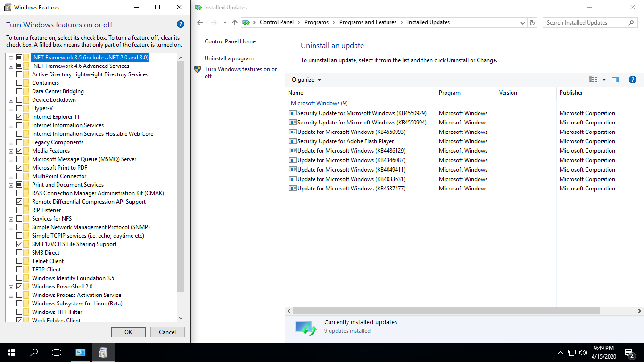Click the Programs and Features breadcrumb
Viewport: 644px width, 362px height.
tap(368, 22)
